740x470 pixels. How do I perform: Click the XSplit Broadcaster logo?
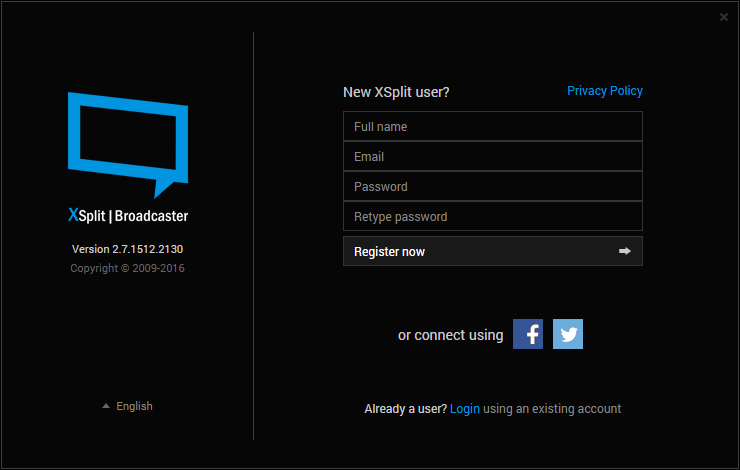pyautogui.click(x=128, y=158)
